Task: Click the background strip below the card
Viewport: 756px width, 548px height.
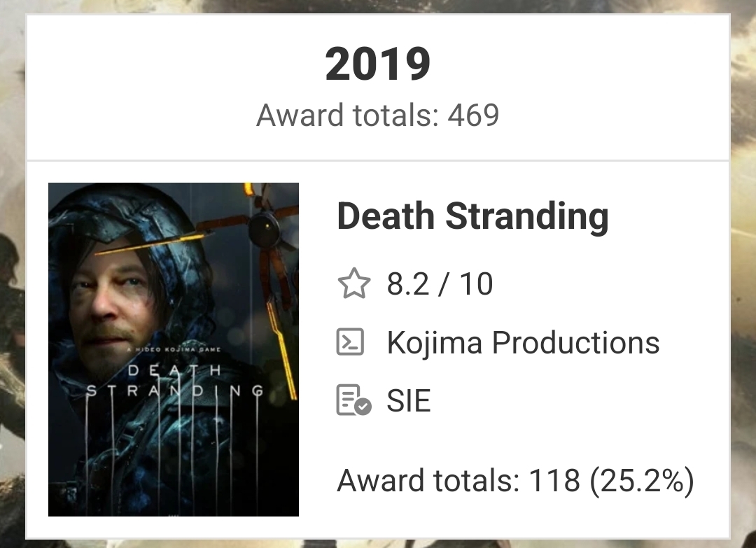Action: tap(378, 543)
